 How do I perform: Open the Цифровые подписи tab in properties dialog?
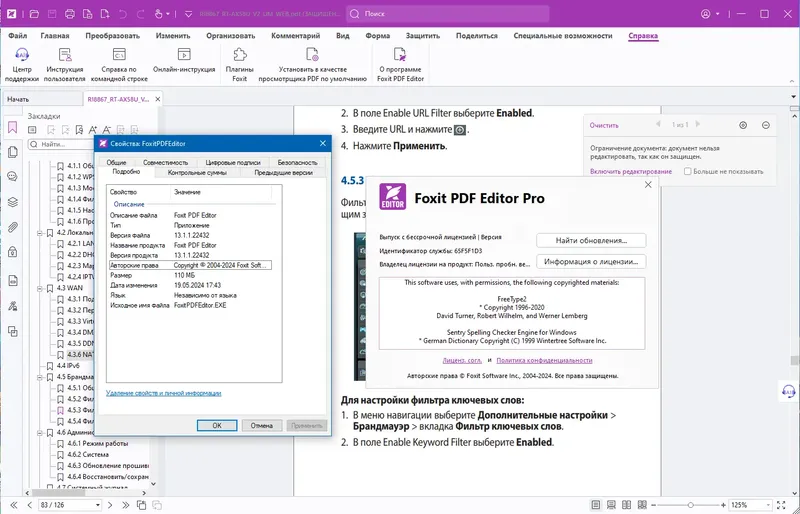pos(233,162)
